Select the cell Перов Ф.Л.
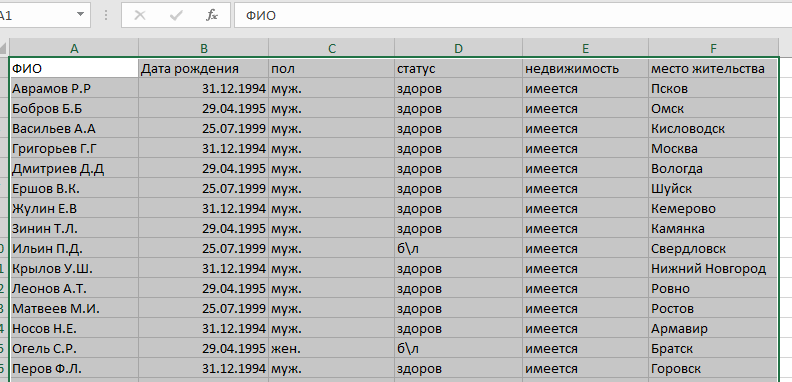 click(x=74, y=368)
